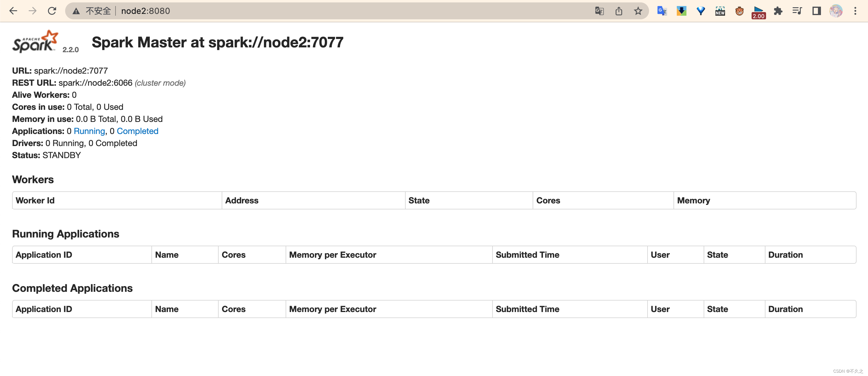
Task: Click the not-secure warning triangle icon
Action: pyautogui.click(x=76, y=11)
